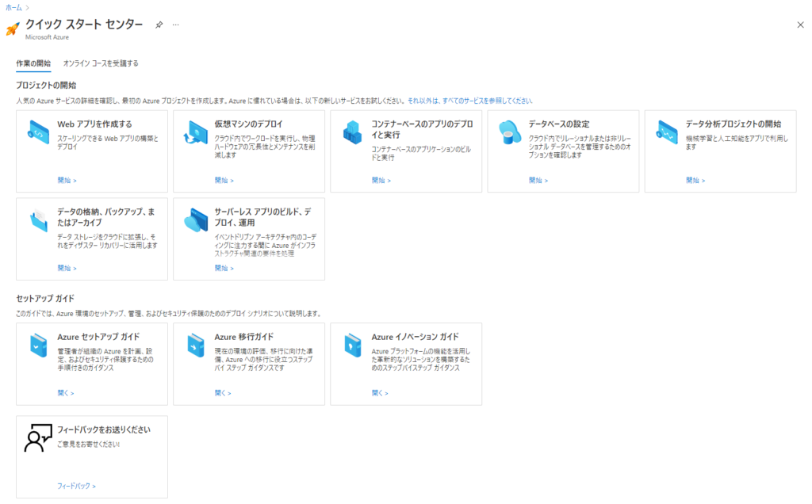Click 開始 under データの格納、バックアップ
812x504 pixels.
[x=67, y=268]
